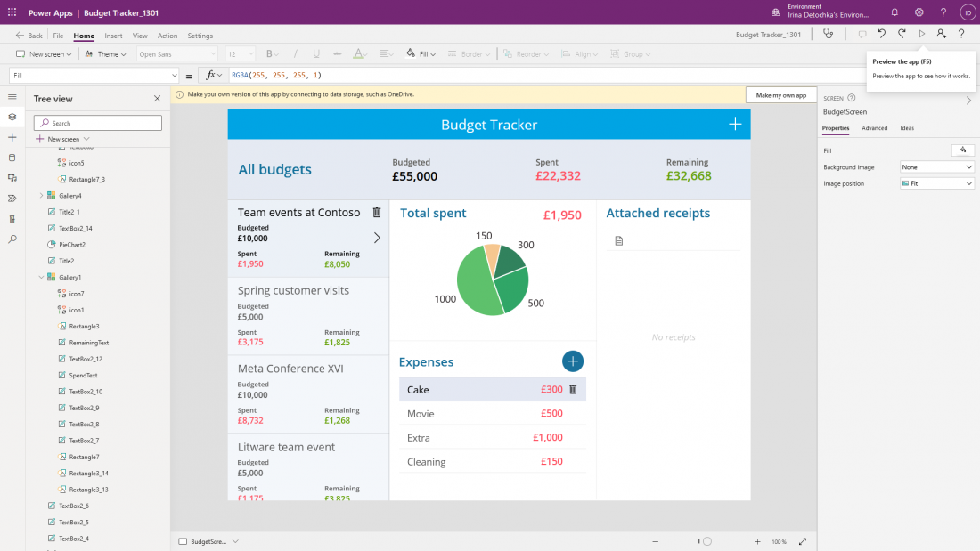Click the Back button
Screen dimensions: 980x551
coord(29,36)
